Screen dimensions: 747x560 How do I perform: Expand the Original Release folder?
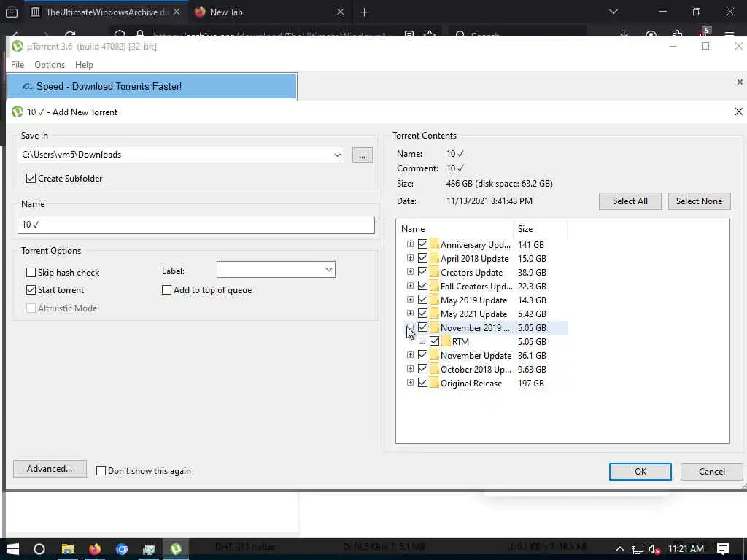[x=410, y=382]
